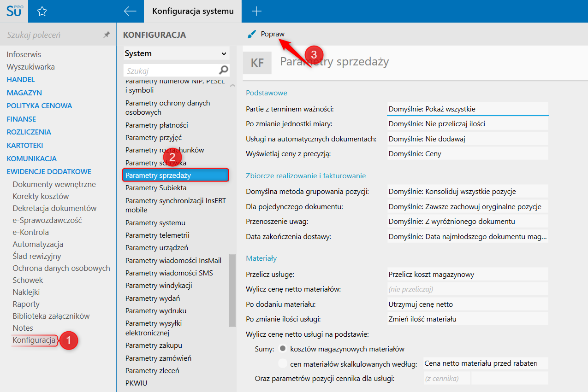
Task: Open the 'Partie z terminem ważności' value field
Action: tap(468, 109)
